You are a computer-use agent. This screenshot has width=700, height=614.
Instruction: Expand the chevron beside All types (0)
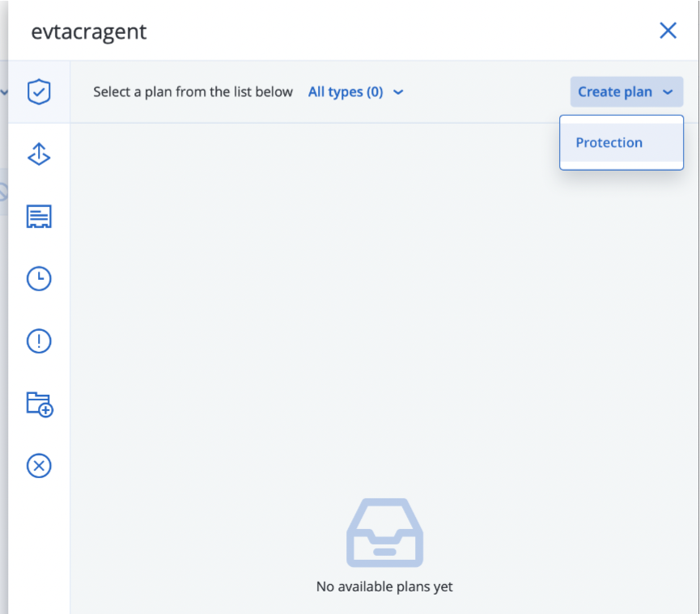click(x=398, y=92)
